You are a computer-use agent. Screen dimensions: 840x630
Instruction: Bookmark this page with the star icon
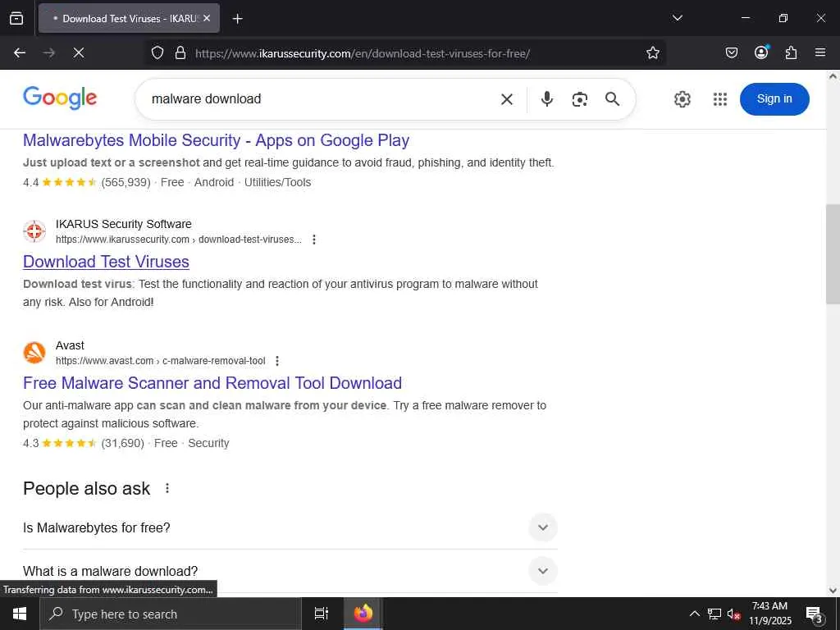coord(652,52)
